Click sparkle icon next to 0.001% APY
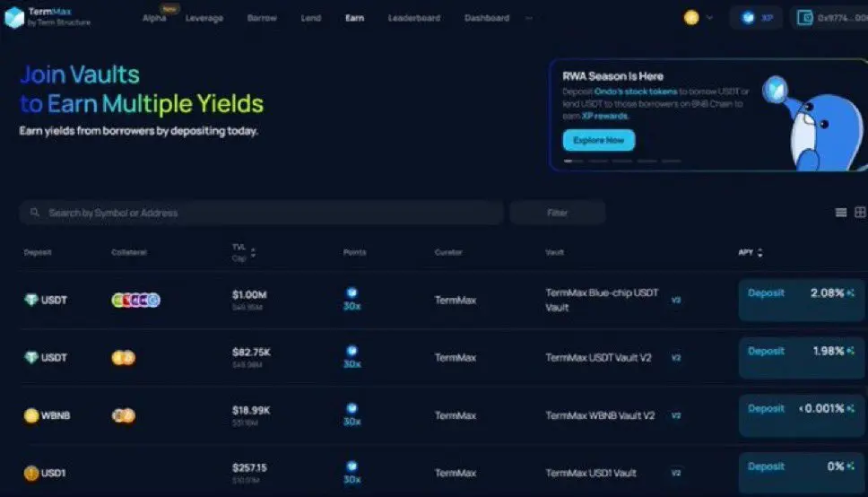This screenshot has width=868, height=497. (850, 408)
